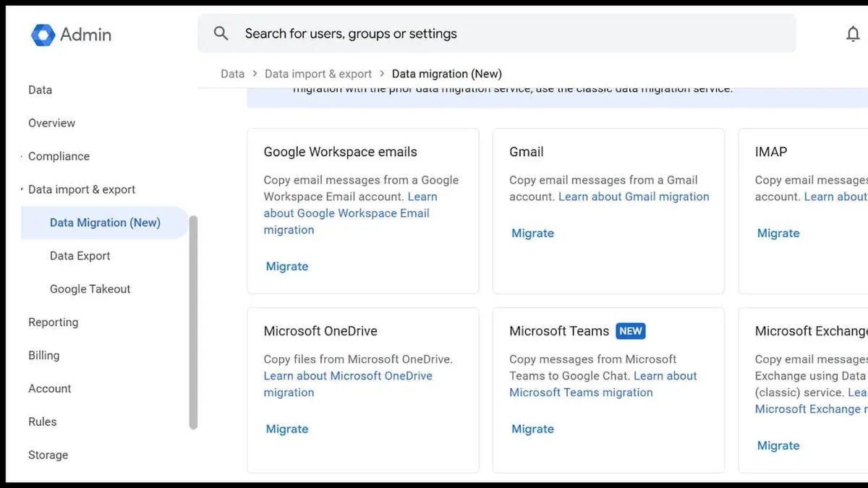
Task: Select Data Migration (New) sidebar item
Action: pyautogui.click(x=105, y=223)
